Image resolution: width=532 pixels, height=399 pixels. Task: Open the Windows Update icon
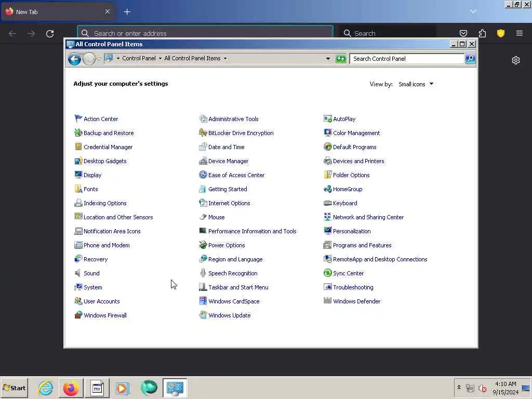[203, 315]
